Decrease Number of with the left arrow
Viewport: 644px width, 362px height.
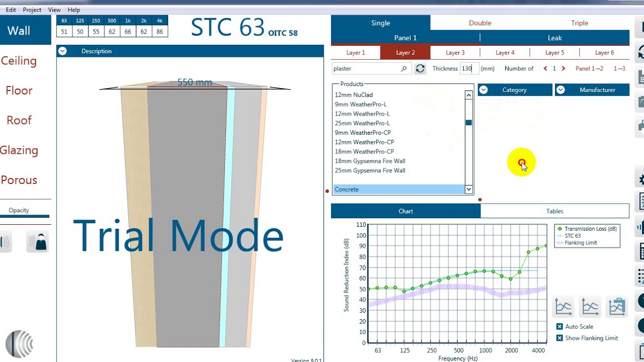pyautogui.click(x=545, y=68)
